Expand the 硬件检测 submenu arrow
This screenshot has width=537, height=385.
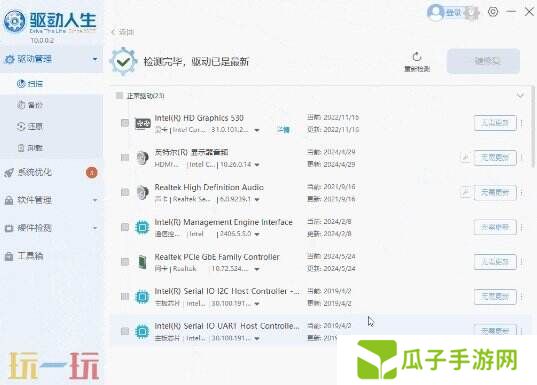tap(95, 228)
